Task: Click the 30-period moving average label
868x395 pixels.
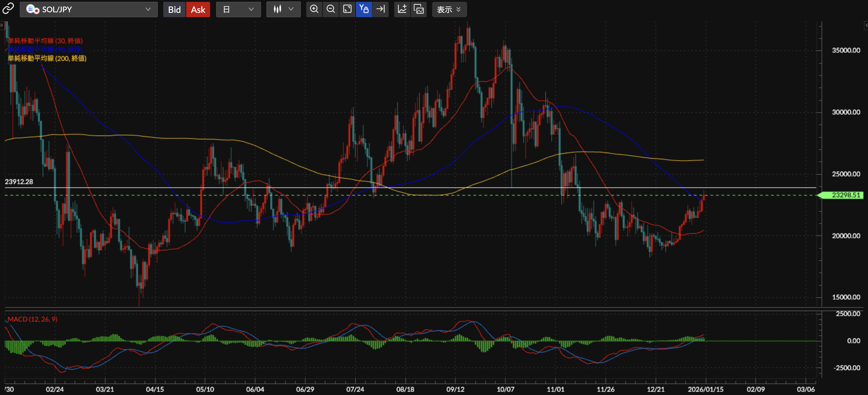Action: (45, 41)
